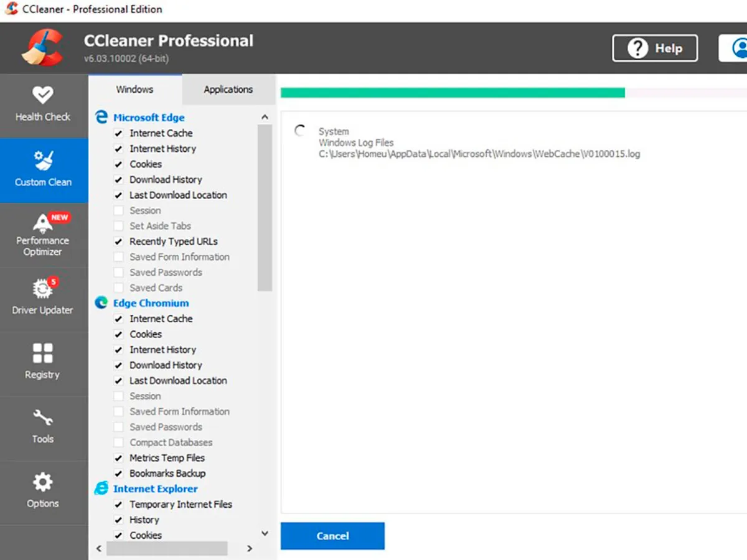Uncheck Metrics Temp Files

118,458
